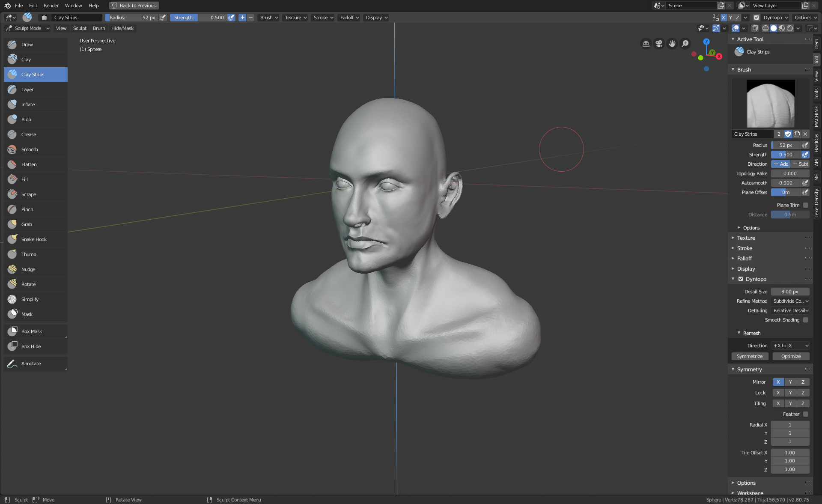Adjust the Strength slider in Brush panel
822x504 pixels.
786,155
